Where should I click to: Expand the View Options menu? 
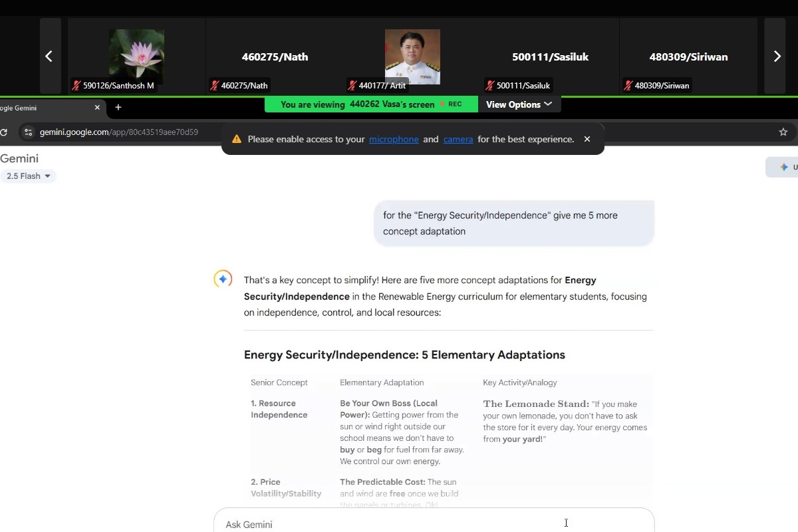(x=519, y=104)
